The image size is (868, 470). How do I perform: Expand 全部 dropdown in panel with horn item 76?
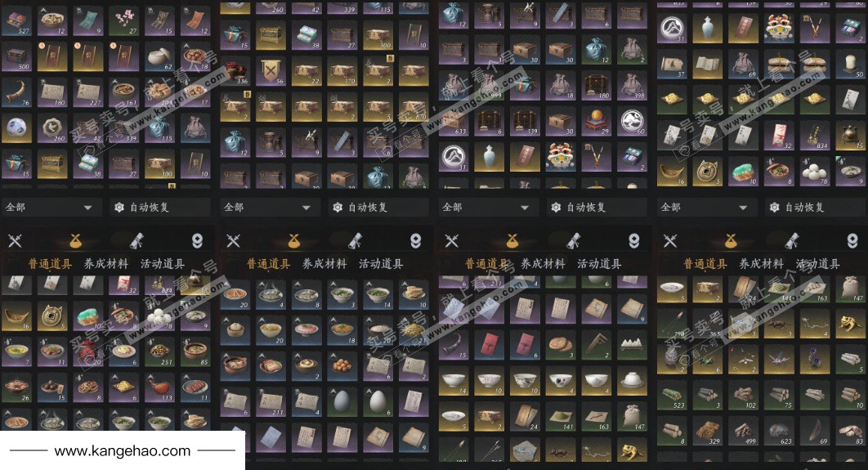(x=51, y=208)
